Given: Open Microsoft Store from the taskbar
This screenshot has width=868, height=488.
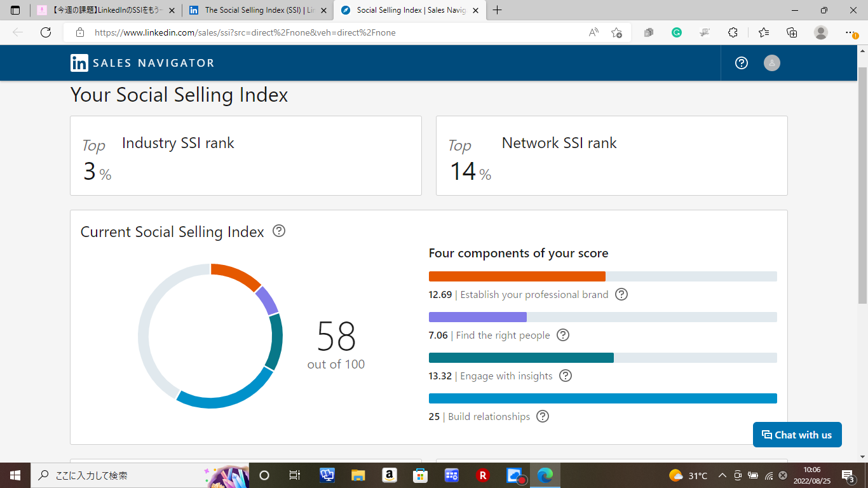Looking at the screenshot, I should 420,475.
